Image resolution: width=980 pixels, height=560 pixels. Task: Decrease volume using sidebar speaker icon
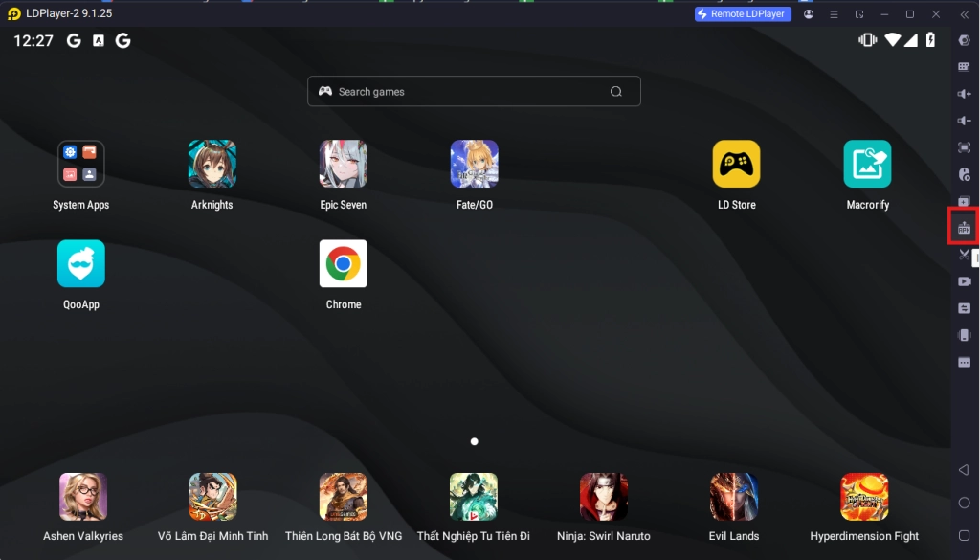point(964,121)
